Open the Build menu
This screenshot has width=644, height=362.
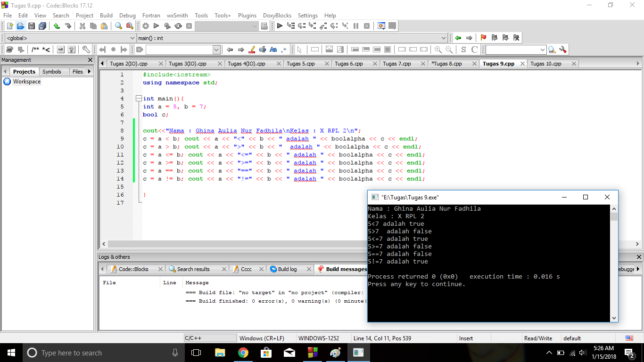[x=106, y=16]
